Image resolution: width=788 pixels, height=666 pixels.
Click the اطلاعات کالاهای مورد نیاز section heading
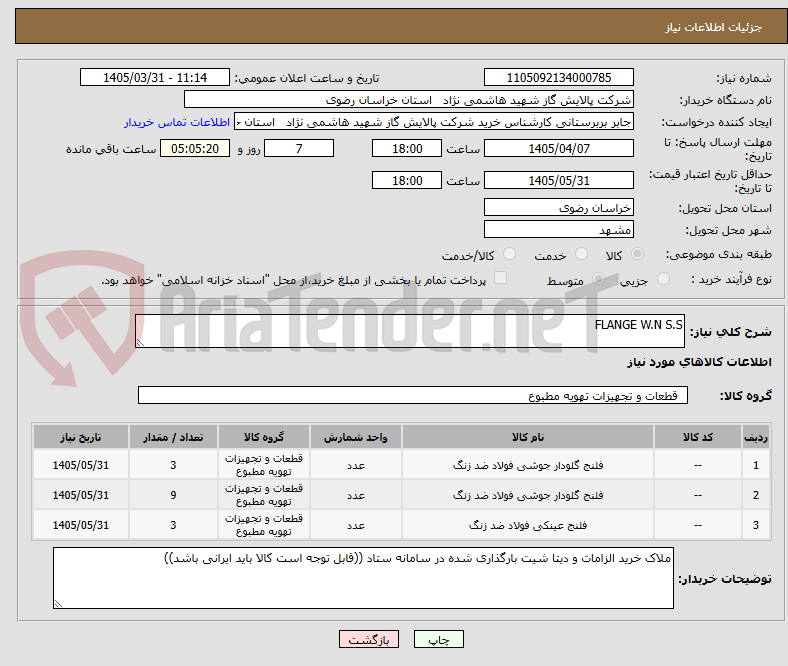pos(699,362)
